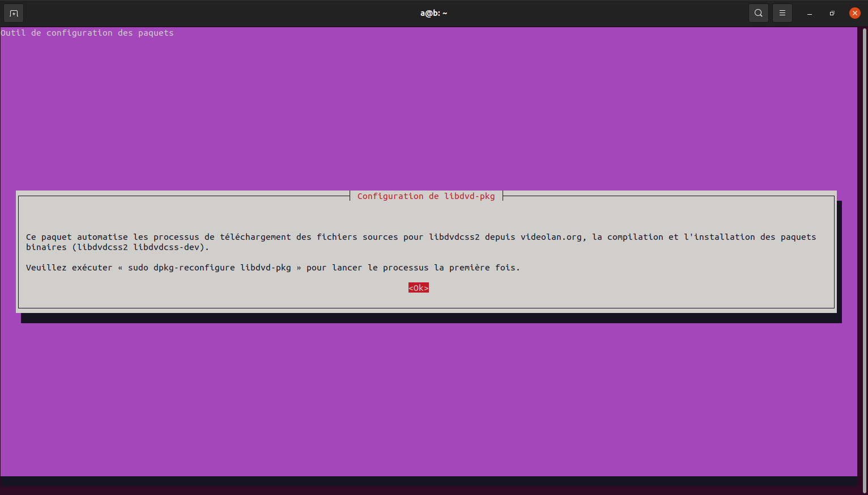
Task: Open the terminal hamburger menu
Action: [x=782, y=13]
